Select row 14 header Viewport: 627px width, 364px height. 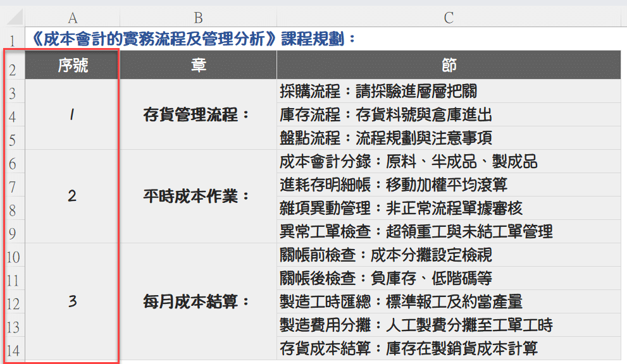(x=13, y=348)
